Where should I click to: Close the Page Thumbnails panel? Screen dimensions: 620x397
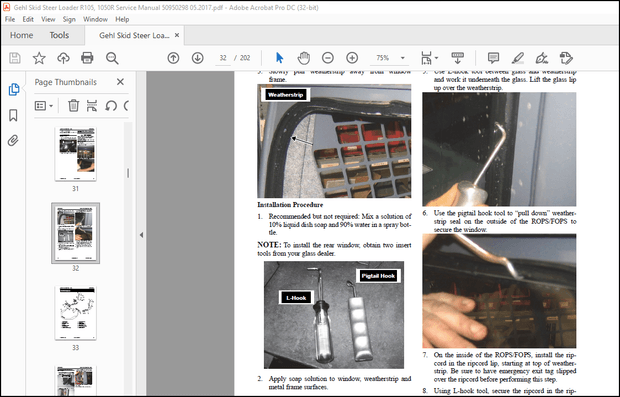click(x=120, y=82)
